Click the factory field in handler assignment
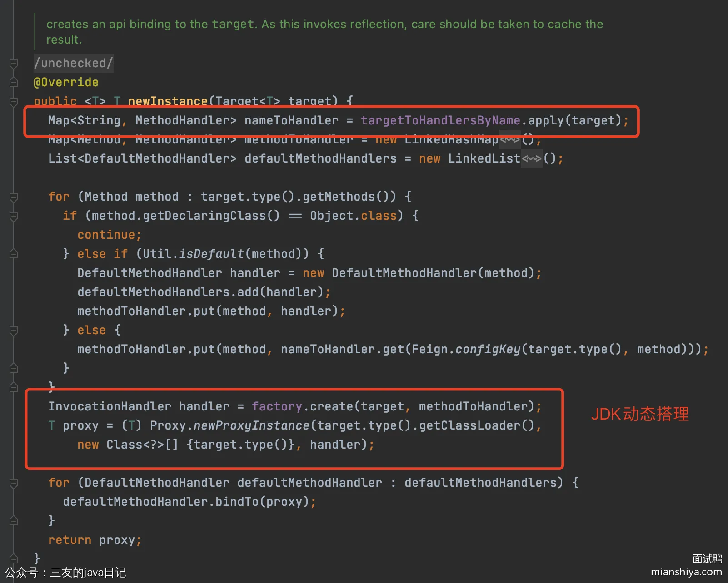This screenshot has height=583, width=728. [277, 406]
